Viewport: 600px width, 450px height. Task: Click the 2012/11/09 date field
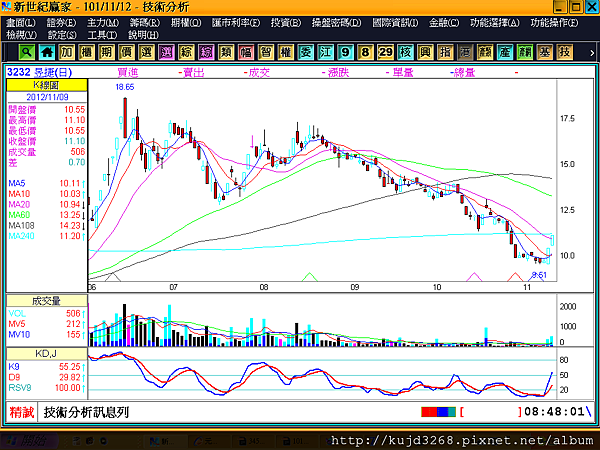tap(47, 97)
